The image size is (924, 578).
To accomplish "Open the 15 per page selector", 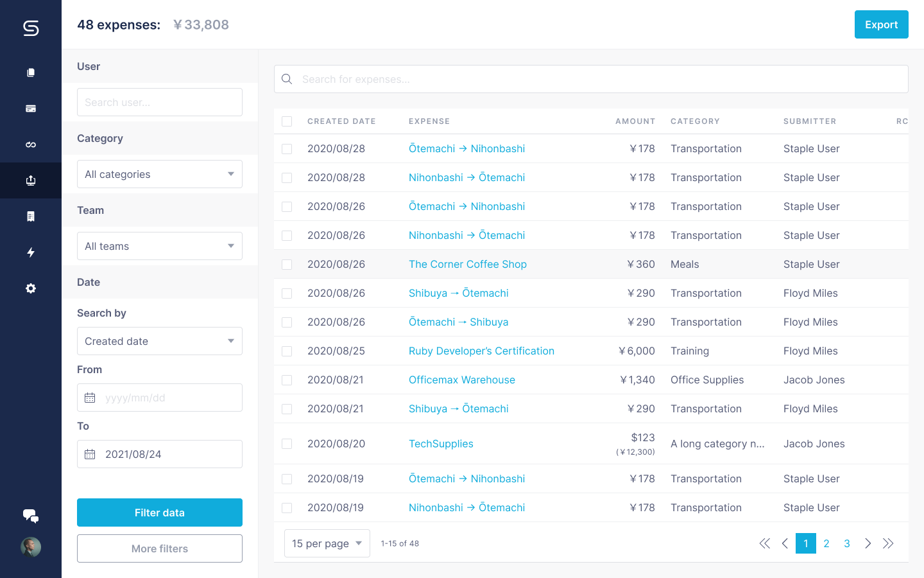I will [327, 543].
